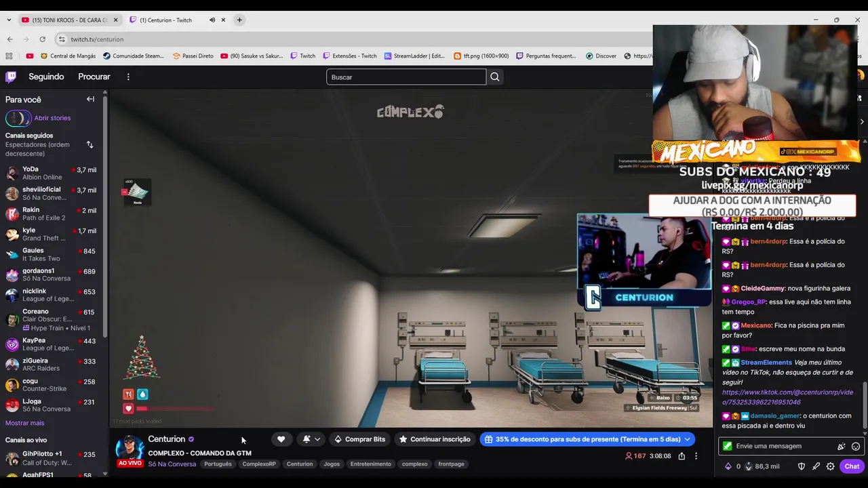Click the search magnifier button
Screen dimensions: 868x488
click(495, 77)
